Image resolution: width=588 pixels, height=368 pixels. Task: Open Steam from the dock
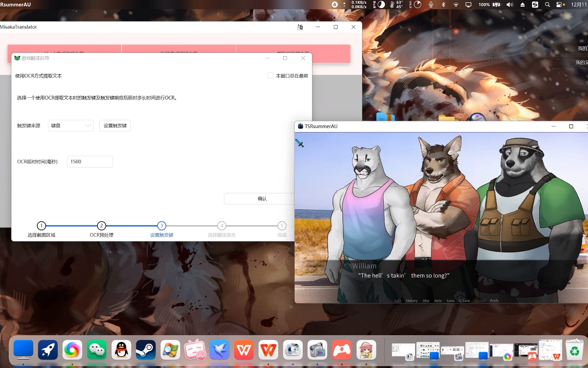pos(146,350)
